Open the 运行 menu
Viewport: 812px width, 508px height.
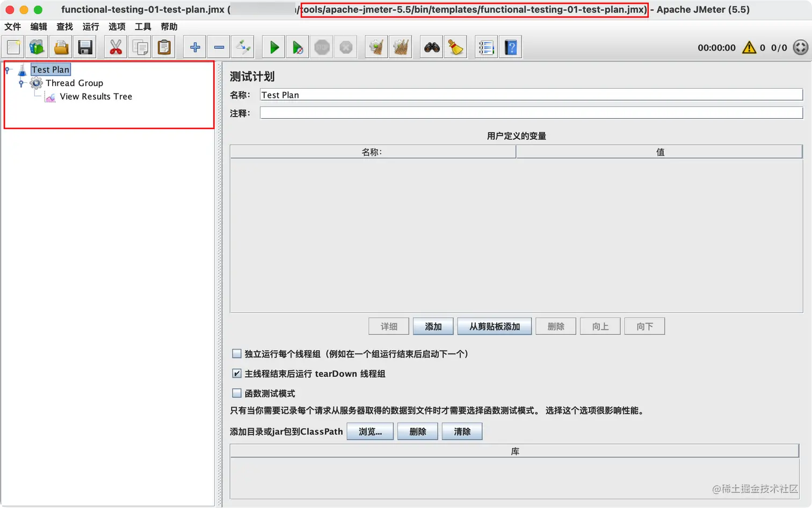[x=91, y=26]
